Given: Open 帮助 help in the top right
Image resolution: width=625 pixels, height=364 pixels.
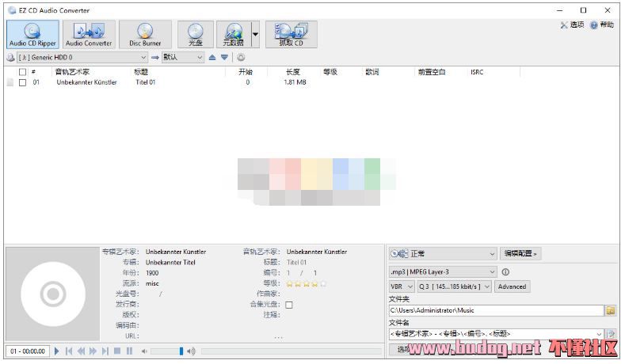Looking at the screenshot, I should pos(602,25).
